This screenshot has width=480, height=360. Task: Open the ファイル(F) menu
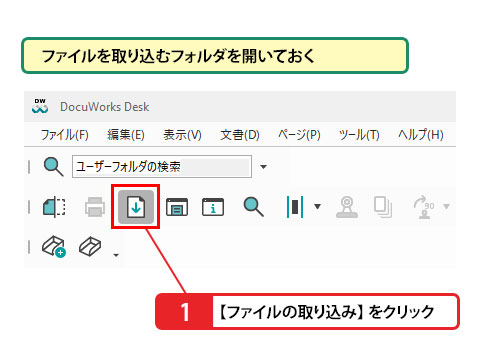point(65,135)
